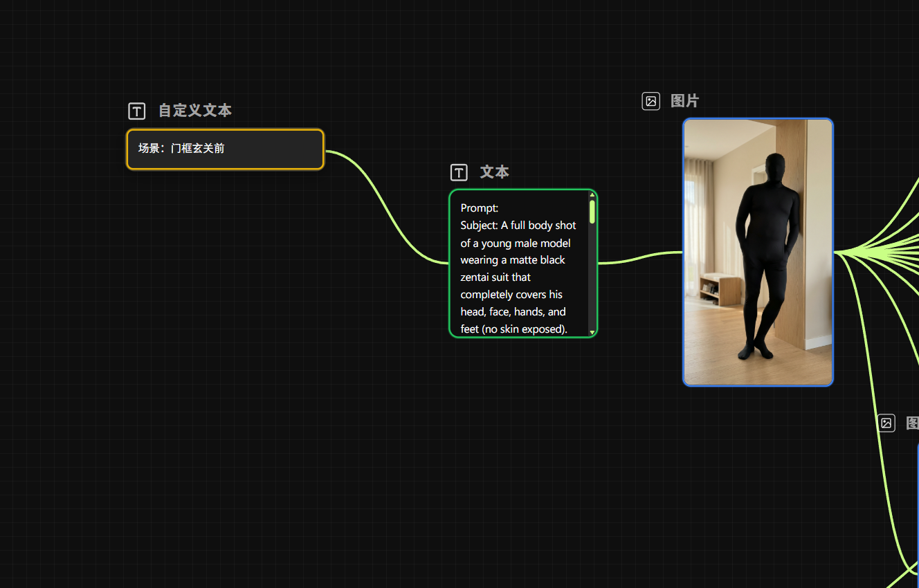Click the text icon beside 自定义文本

point(137,111)
